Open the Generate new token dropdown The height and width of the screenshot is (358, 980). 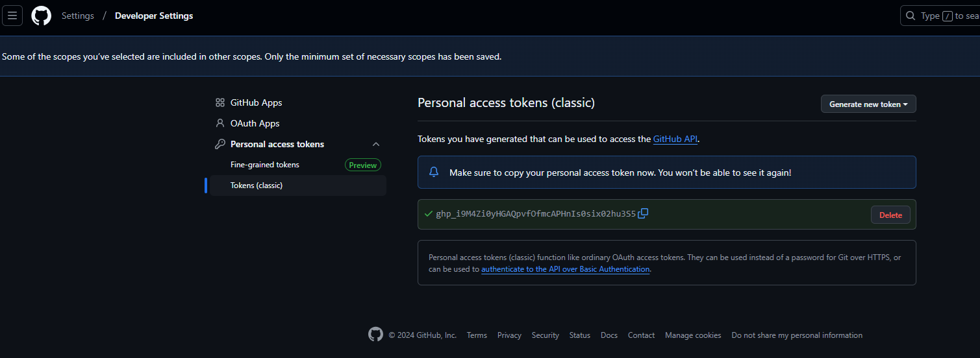coord(868,104)
